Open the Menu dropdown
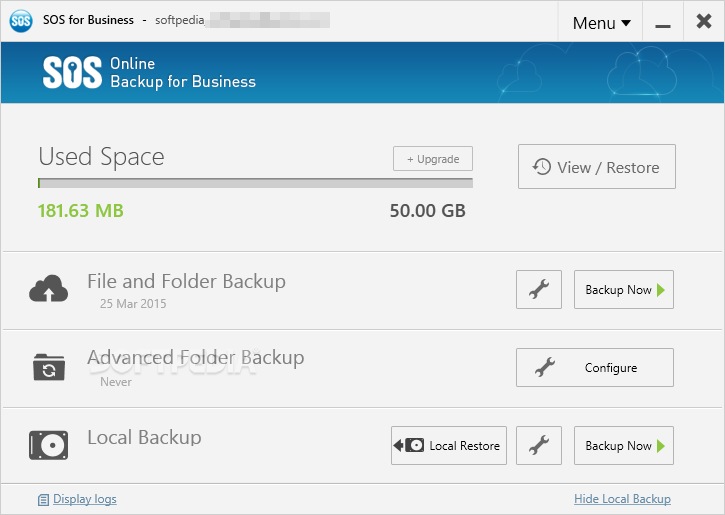Screen dimensions: 725x515 click(x=601, y=22)
